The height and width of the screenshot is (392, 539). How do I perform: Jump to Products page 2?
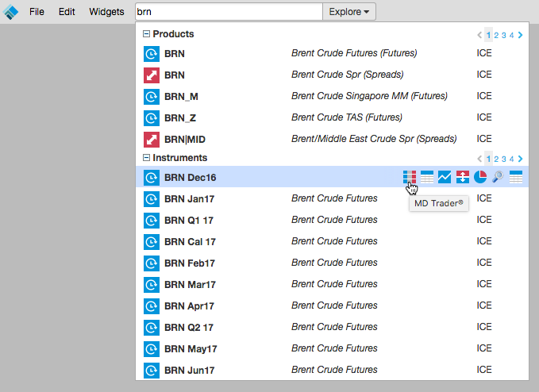496,35
